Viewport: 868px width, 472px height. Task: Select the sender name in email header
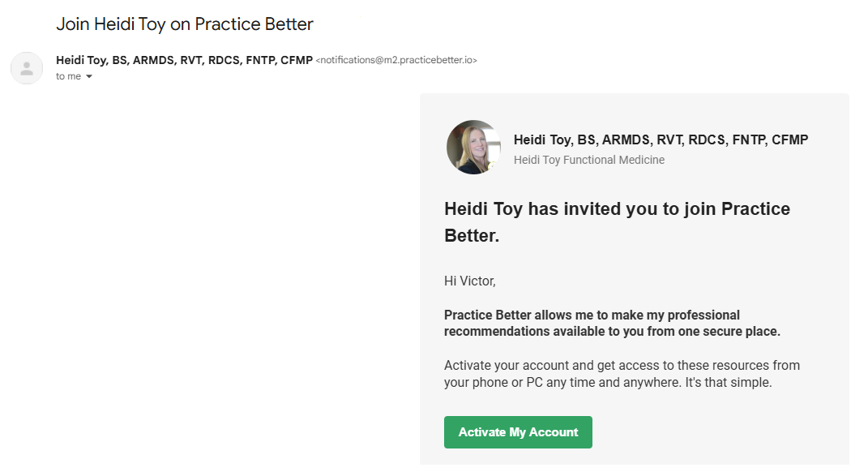coord(184,60)
